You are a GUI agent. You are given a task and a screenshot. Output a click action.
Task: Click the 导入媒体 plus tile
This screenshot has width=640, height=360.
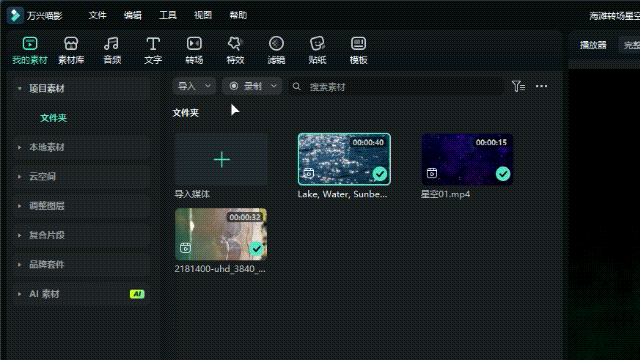(x=222, y=160)
